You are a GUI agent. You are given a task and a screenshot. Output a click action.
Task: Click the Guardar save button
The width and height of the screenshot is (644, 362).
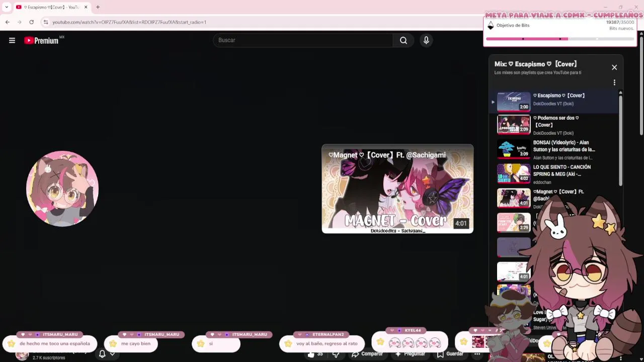(450, 354)
